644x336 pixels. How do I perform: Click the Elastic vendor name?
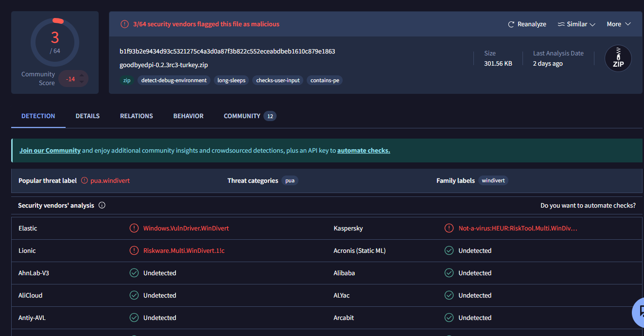pos(28,228)
